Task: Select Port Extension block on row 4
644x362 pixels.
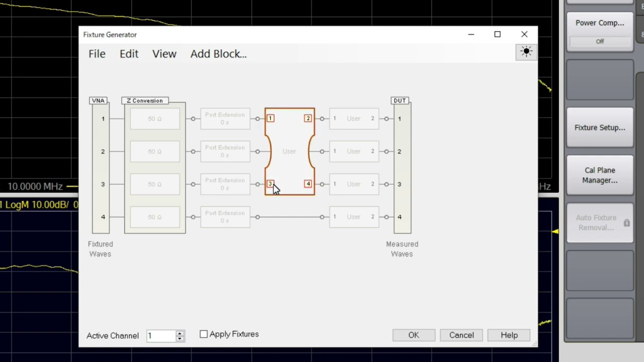Action: 225,217
